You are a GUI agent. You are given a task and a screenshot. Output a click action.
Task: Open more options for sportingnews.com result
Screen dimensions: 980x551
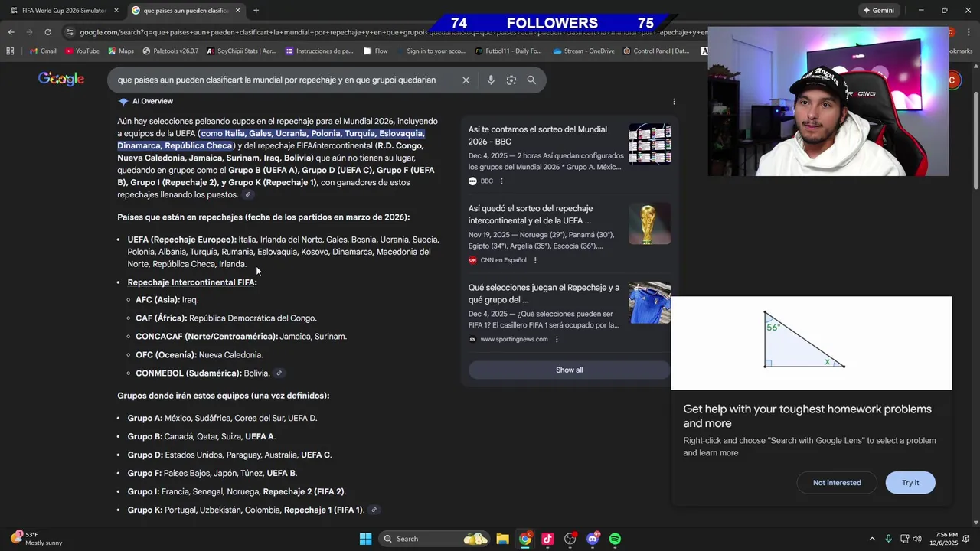(557, 339)
